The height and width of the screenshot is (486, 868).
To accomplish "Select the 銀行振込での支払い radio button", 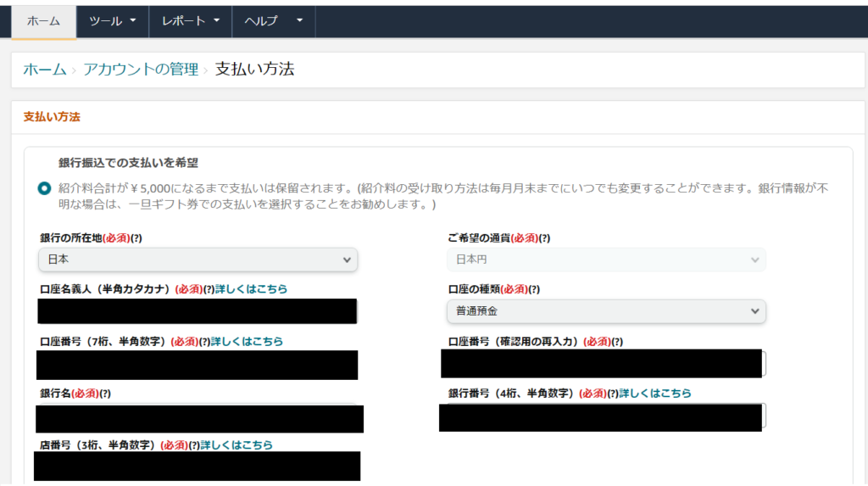I will tap(44, 188).
